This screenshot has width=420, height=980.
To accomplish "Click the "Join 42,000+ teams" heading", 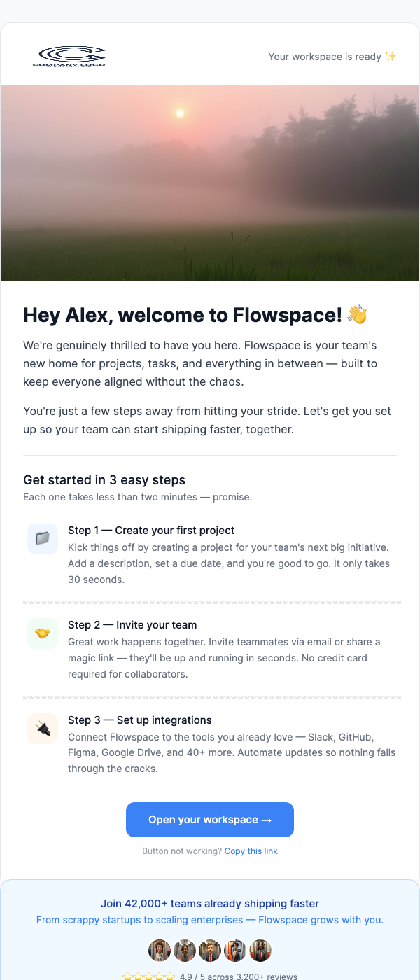I will [x=209, y=903].
